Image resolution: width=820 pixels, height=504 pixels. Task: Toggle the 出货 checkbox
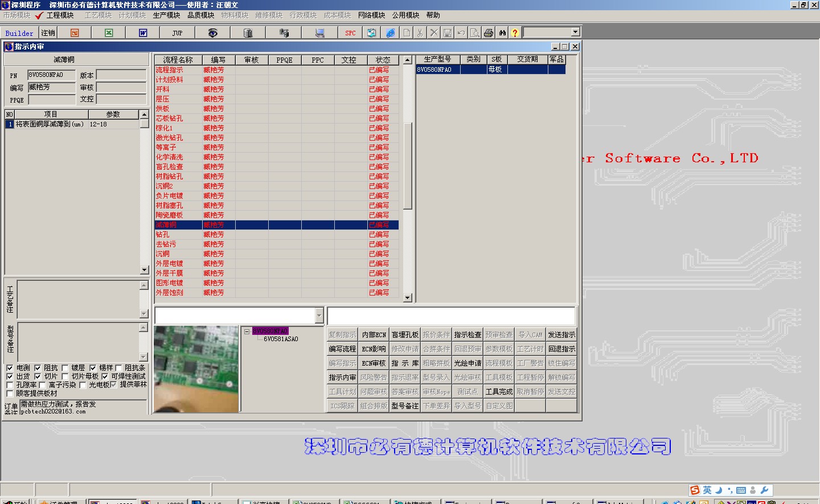(10, 376)
